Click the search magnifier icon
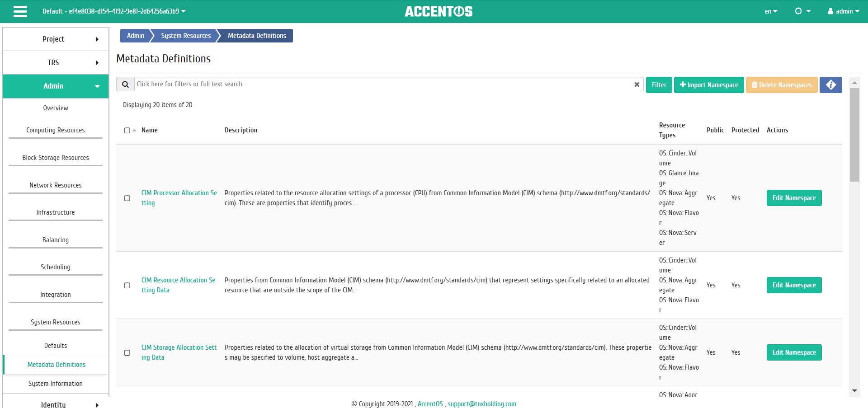This screenshot has height=408, width=868. 126,84
